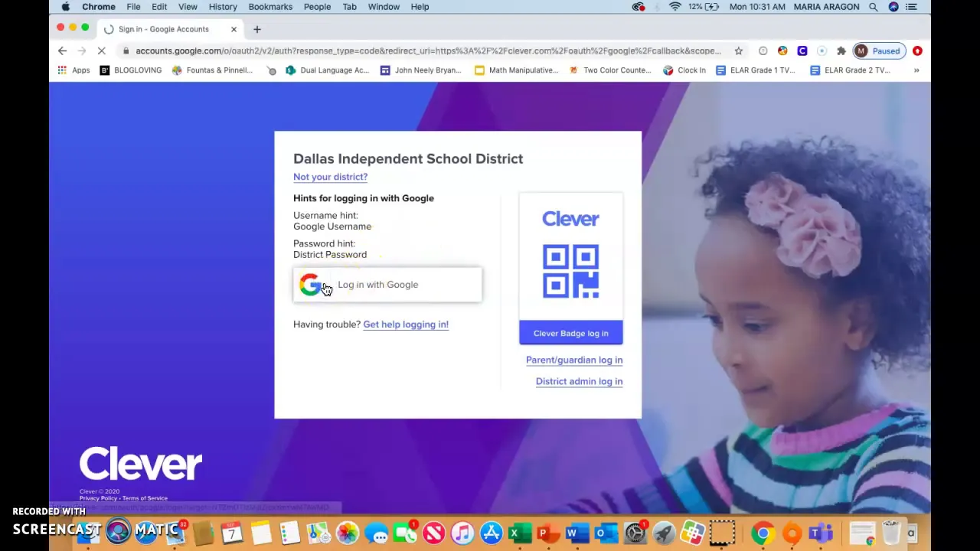Show hidden bookmarks overflow chevron
This screenshot has height=551, width=980.
tap(916, 70)
